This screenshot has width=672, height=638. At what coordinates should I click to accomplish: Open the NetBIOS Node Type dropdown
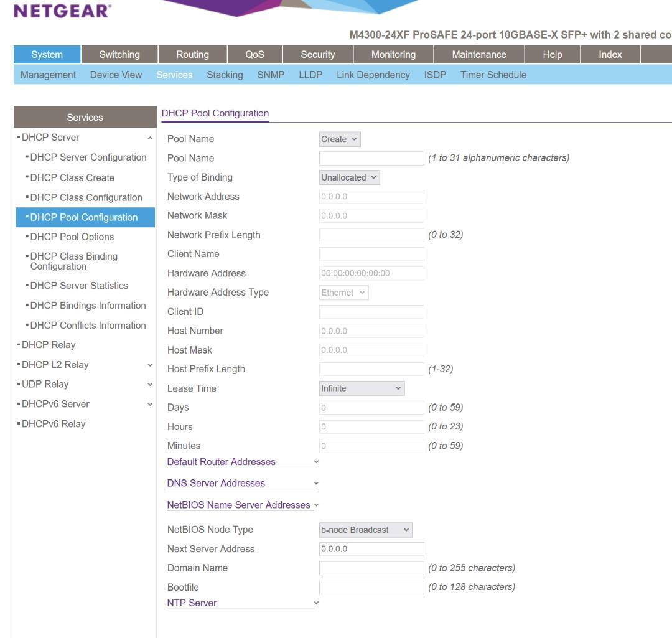[365, 530]
